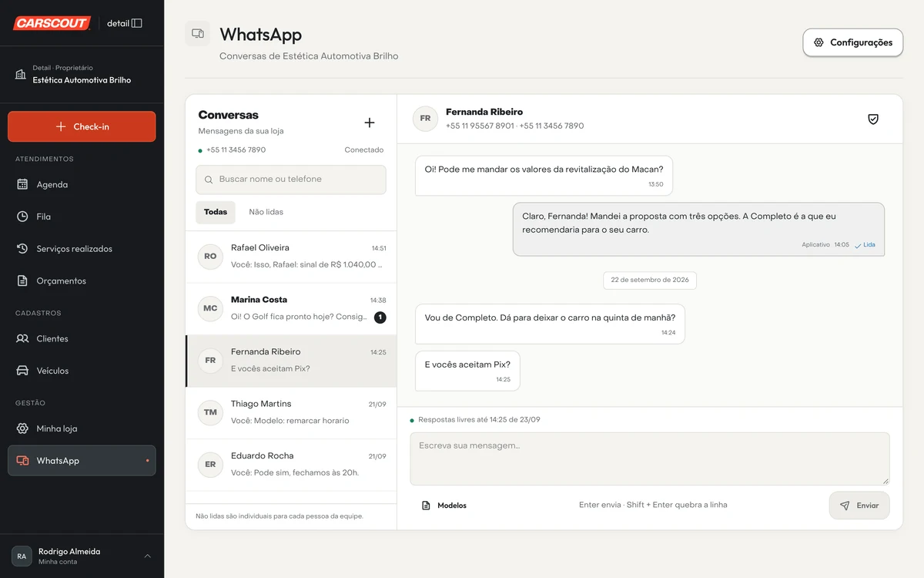Click the Orçamentos document icon
This screenshot has width=924, height=578.
(x=22, y=281)
